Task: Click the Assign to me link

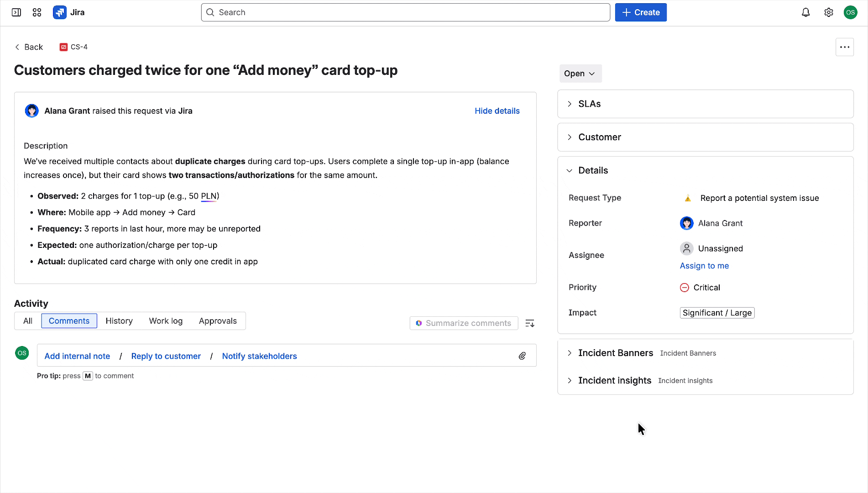Action: tap(704, 266)
